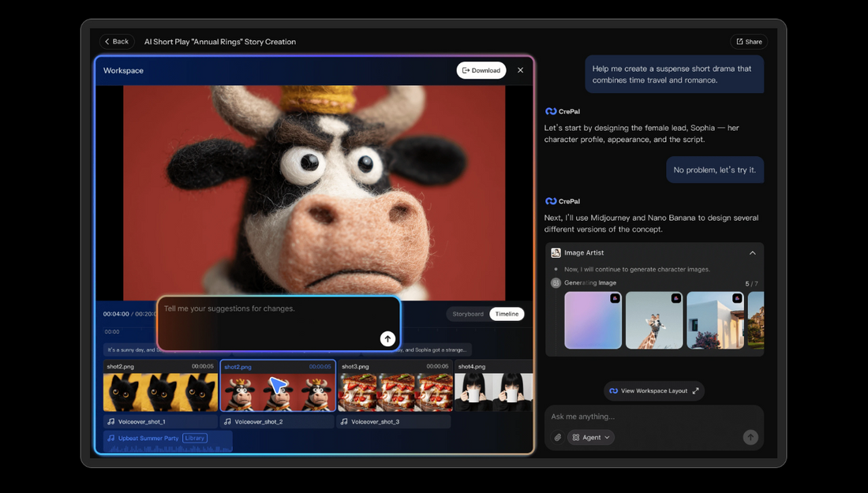Open the giraffe generated image
Viewport: 868px width, 493px height.
654,320
